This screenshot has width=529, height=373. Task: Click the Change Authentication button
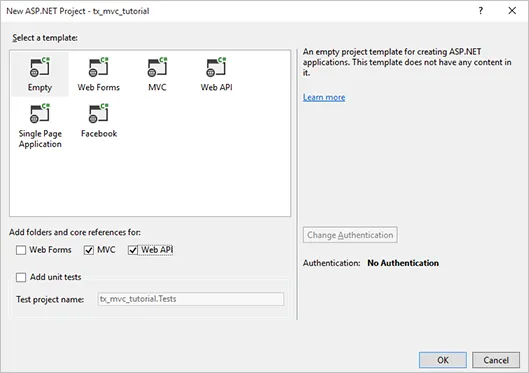point(350,235)
